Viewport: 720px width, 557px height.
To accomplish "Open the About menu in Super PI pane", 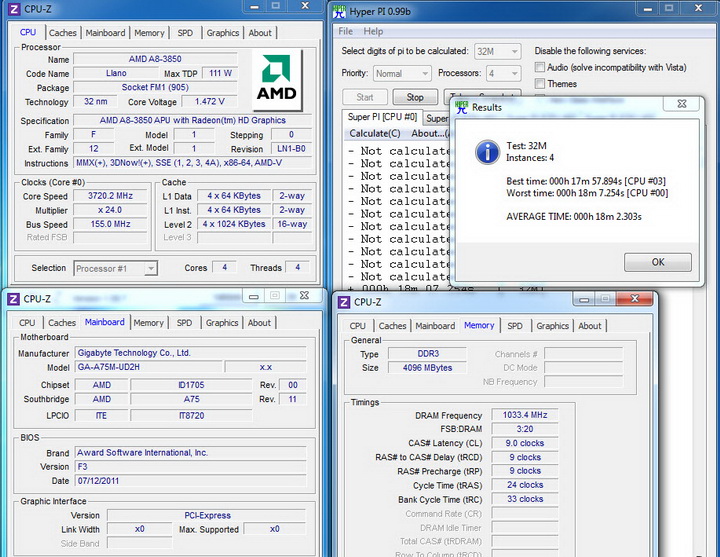I will pyautogui.click(x=429, y=134).
